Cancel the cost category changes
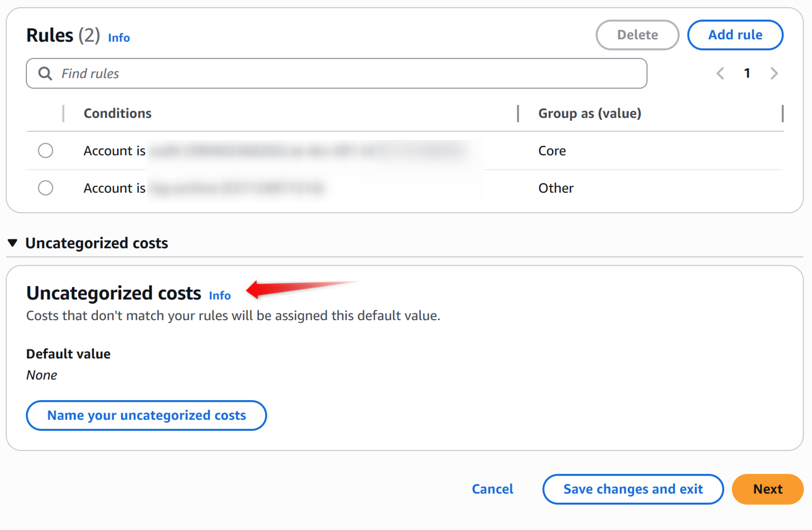The height and width of the screenshot is (530, 812). [492, 489]
